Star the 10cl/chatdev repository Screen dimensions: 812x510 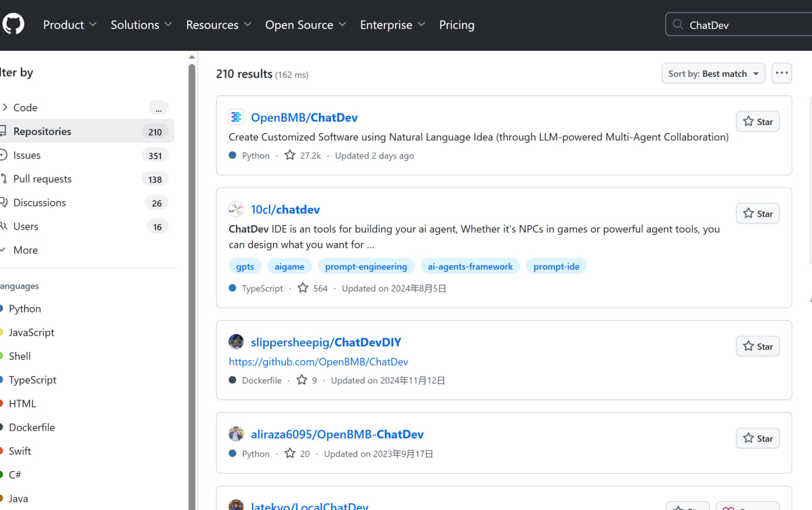click(x=757, y=213)
